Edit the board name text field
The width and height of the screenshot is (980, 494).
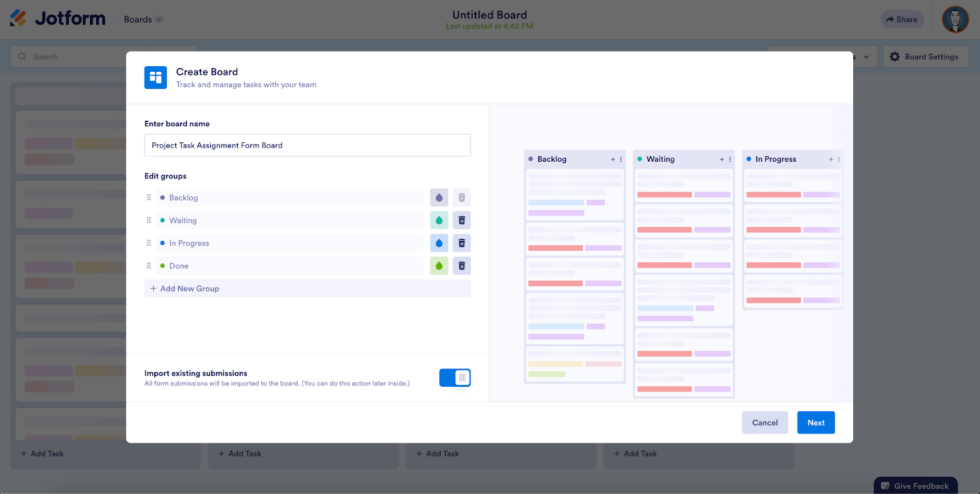307,146
